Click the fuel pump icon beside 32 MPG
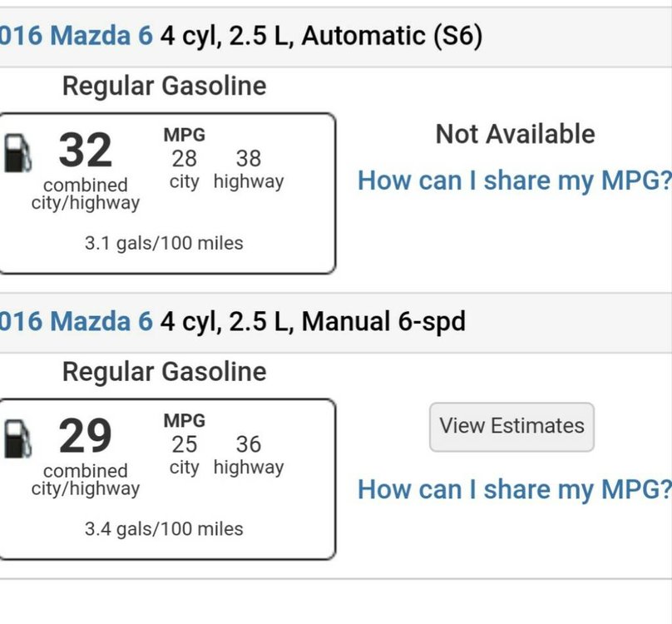 coord(17,153)
